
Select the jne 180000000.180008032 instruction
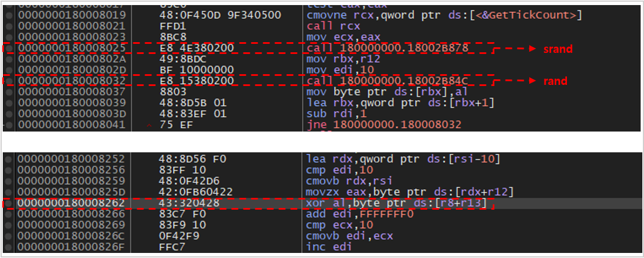384,124
